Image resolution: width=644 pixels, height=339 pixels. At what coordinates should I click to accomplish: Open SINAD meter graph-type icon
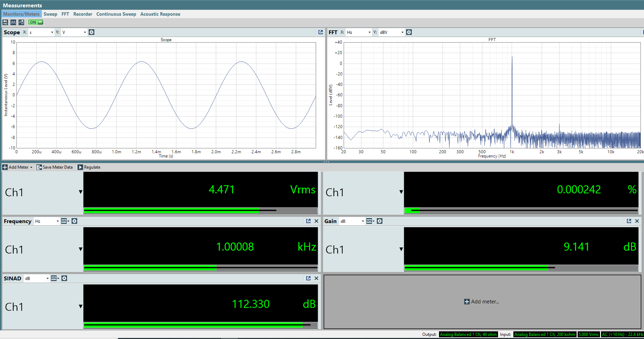tap(55, 278)
